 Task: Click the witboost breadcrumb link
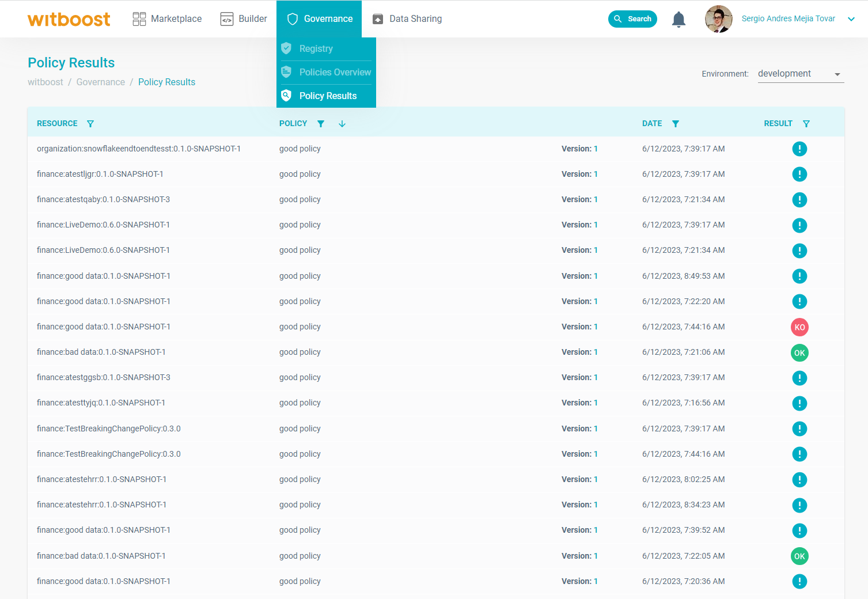click(x=46, y=82)
